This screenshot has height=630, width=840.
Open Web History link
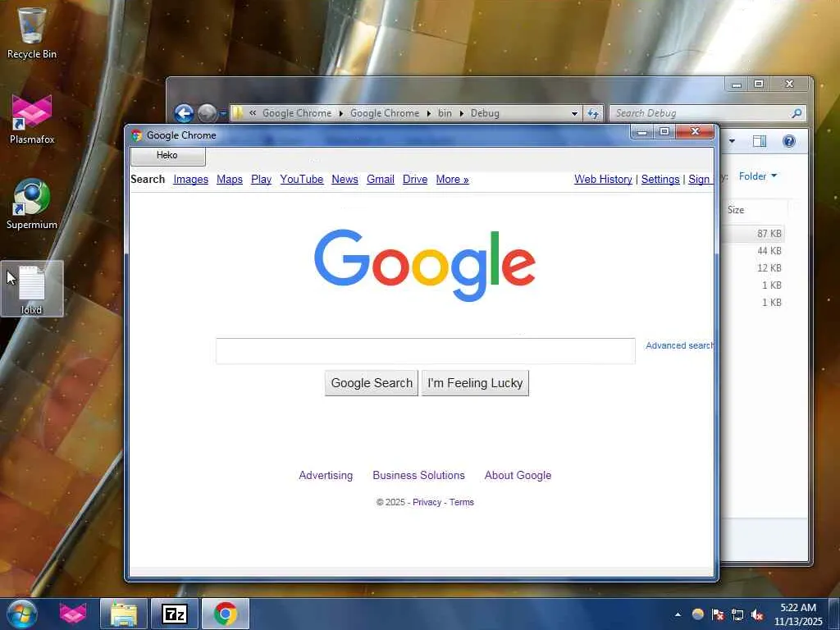(603, 180)
